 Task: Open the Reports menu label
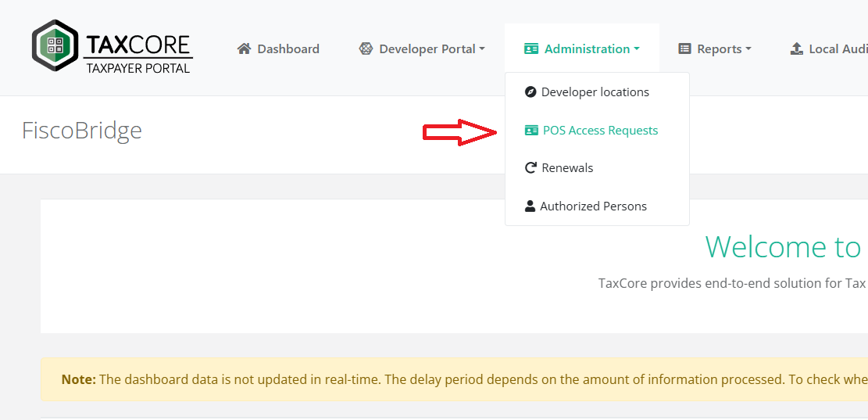click(x=720, y=48)
